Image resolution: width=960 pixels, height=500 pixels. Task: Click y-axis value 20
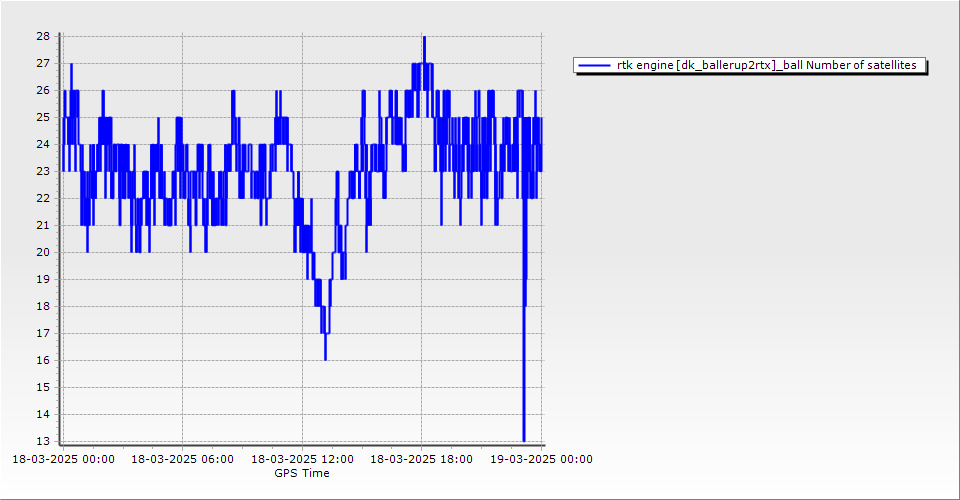[x=43, y=252]
